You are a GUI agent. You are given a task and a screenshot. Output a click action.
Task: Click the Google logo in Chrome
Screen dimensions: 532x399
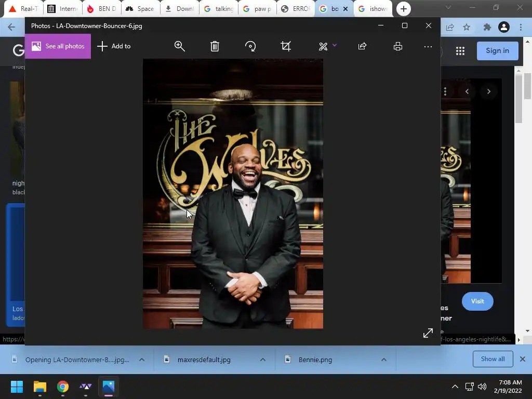pyautogui.click(x=18, y=51)
